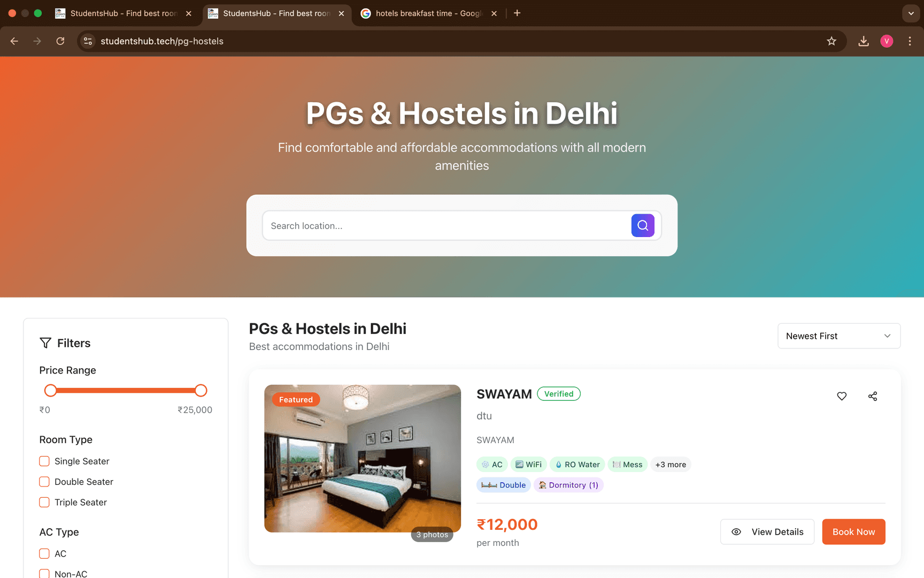View site information icon in address bar
The width and height of the screenshot is (924, 578).
(88, 41)
